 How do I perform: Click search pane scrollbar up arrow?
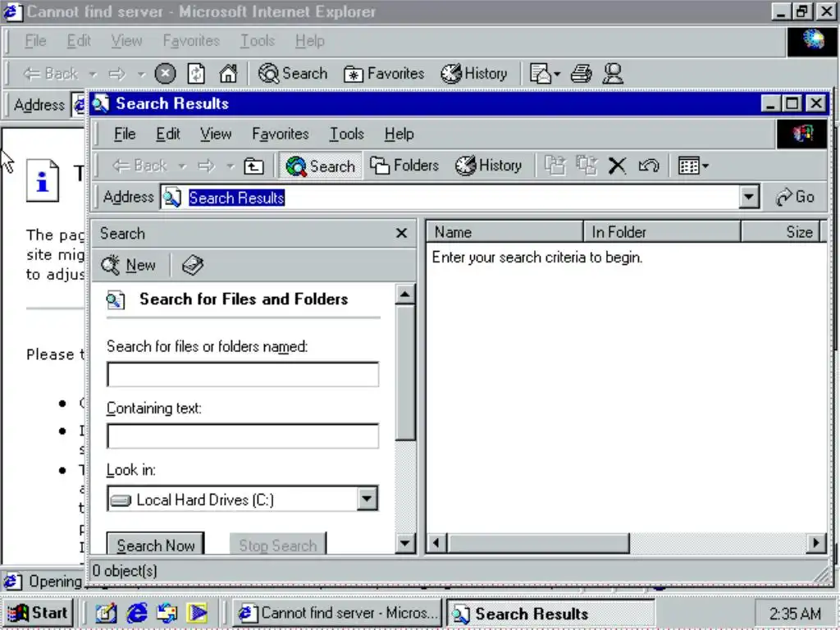click(405, 294)
